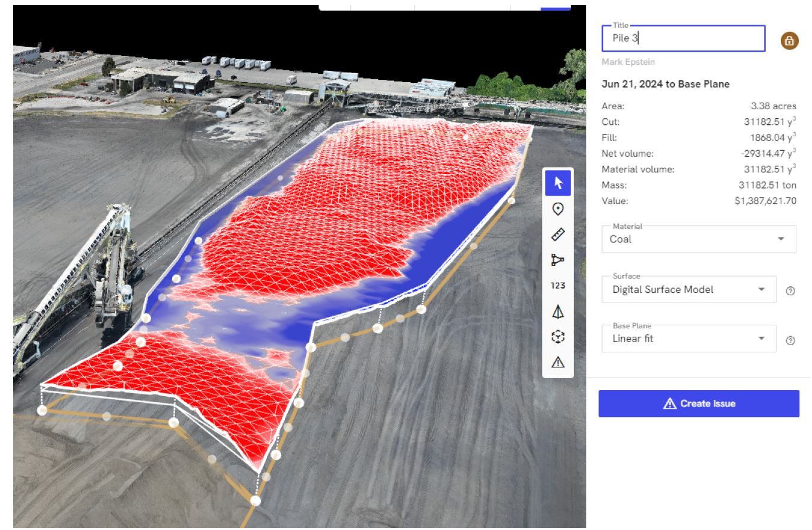
Task: Open the Material dropdown showing Coal
Action: [698, 239]
